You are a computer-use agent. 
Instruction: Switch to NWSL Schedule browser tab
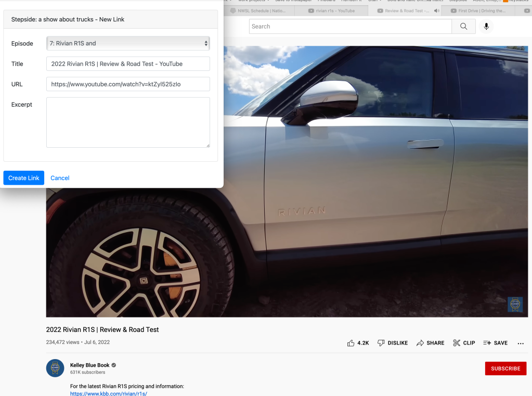click(258, 11)
